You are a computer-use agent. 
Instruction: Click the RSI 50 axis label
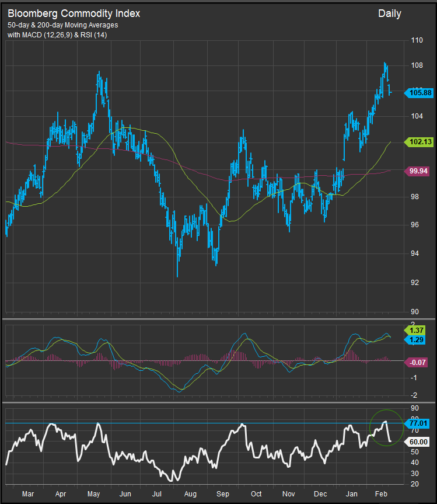415,452
